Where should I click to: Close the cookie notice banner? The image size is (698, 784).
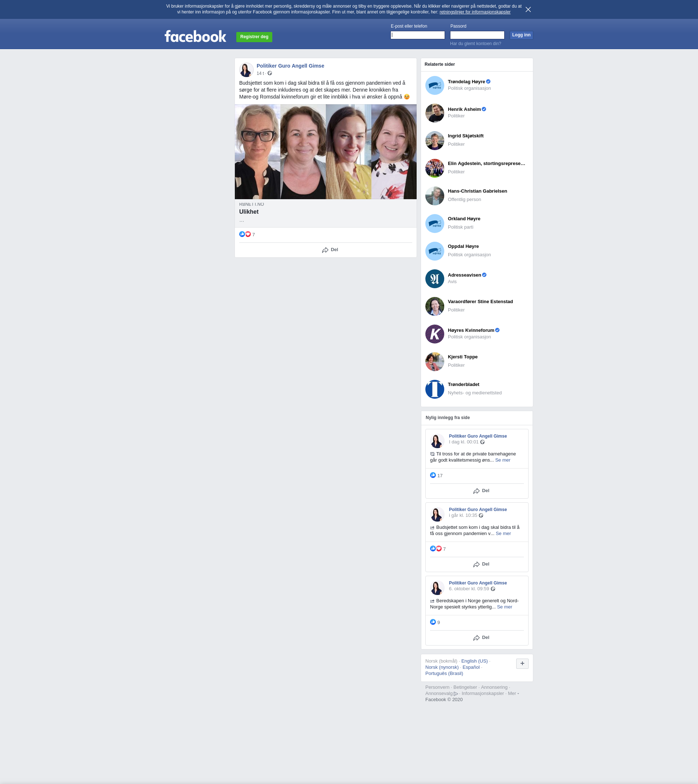pyautogui.click(x=528, y=9)
